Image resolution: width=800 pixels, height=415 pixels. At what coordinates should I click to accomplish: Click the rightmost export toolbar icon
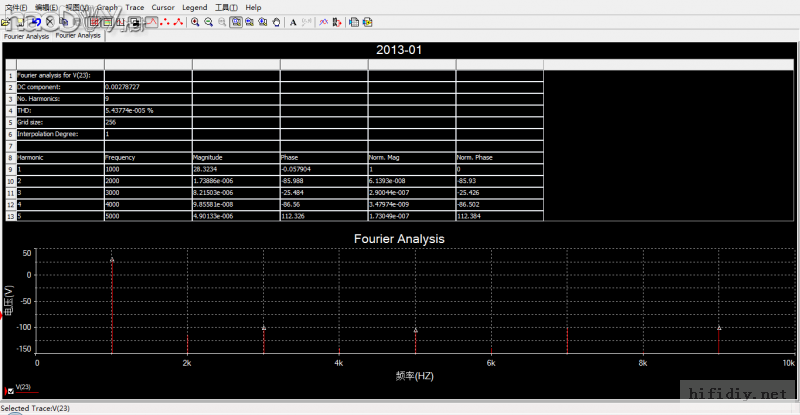(x=367, y=21)
